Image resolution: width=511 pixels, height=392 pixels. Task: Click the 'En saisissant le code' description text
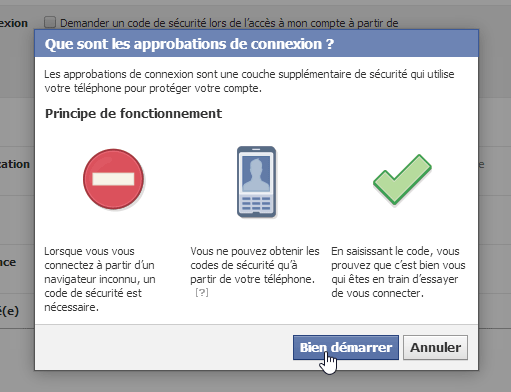click(398, 272)
